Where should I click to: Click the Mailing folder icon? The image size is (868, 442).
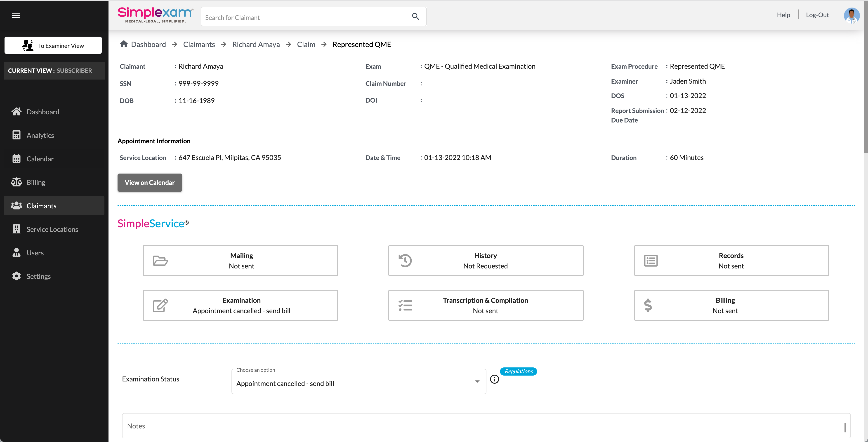tap(160, 260)
